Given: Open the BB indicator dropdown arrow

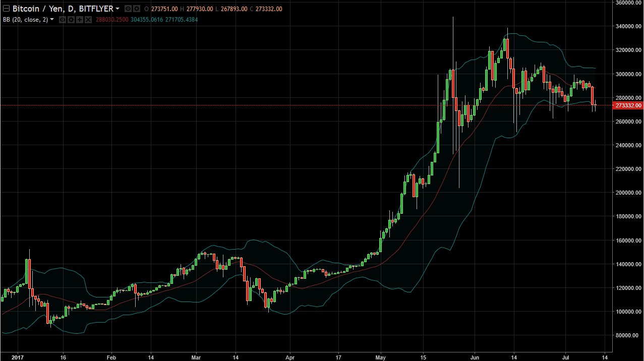Looking at the screenshot, I should click(51, 19).
